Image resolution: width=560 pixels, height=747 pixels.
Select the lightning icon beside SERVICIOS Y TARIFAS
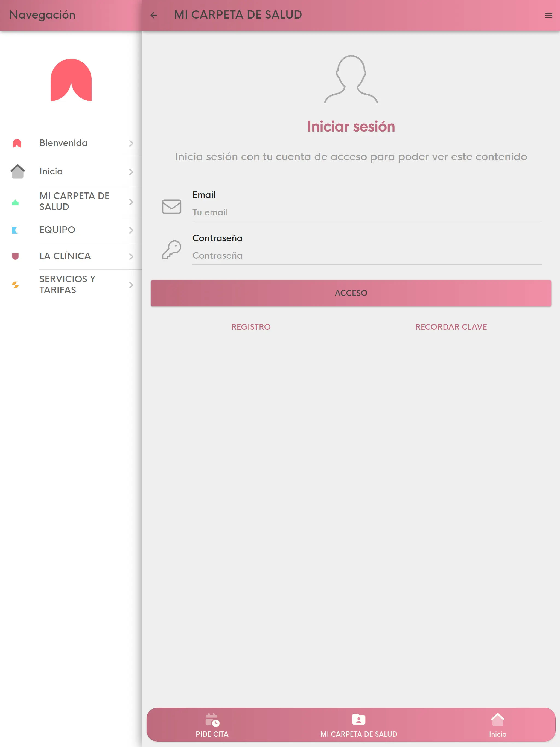(15, 285)
